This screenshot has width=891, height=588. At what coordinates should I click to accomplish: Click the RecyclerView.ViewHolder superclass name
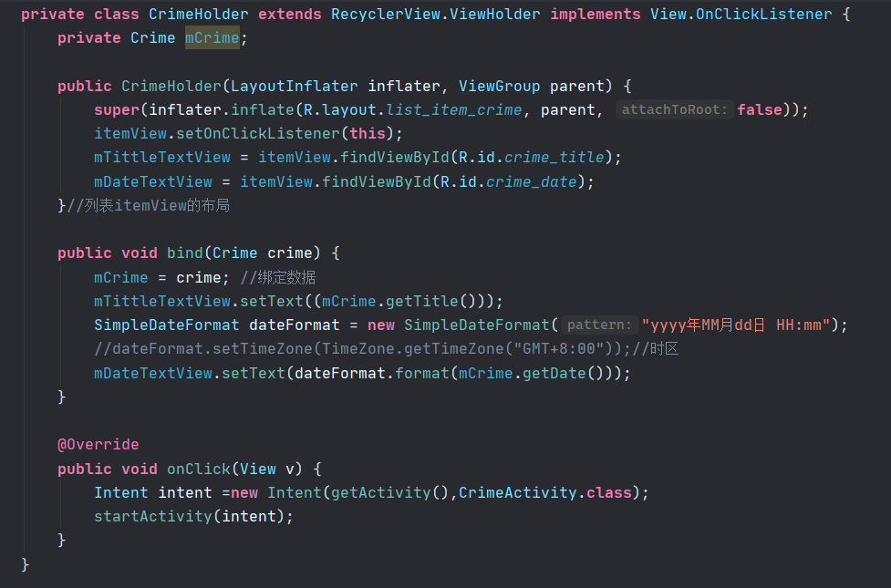tap(436, 15)
